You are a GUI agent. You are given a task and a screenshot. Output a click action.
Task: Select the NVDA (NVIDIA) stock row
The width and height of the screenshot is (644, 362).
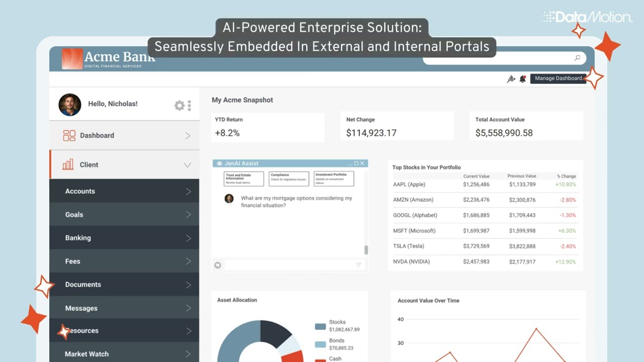(x=485, y=262)
